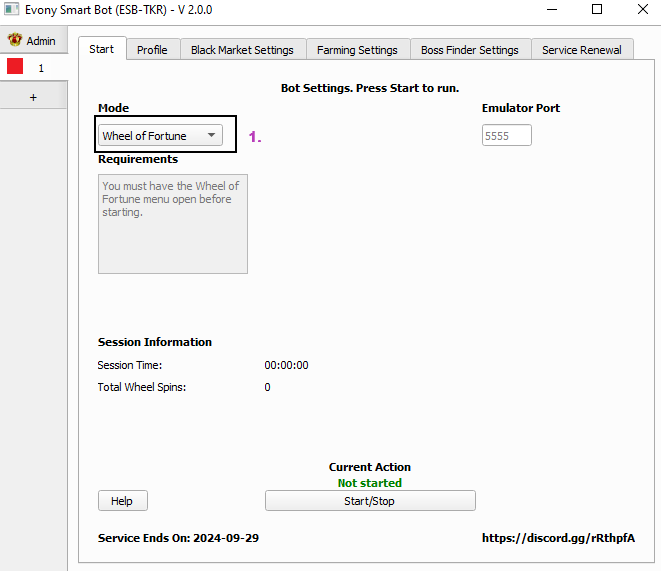Maximize the Evony Smart Bot window
Viewport: 661px width, 571px height.
pos(597,9)
